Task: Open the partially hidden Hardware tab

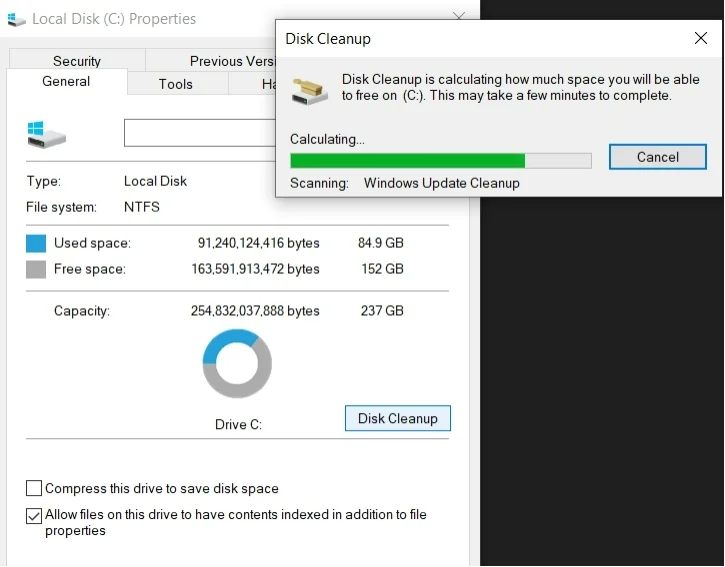Action: [268, 84]
